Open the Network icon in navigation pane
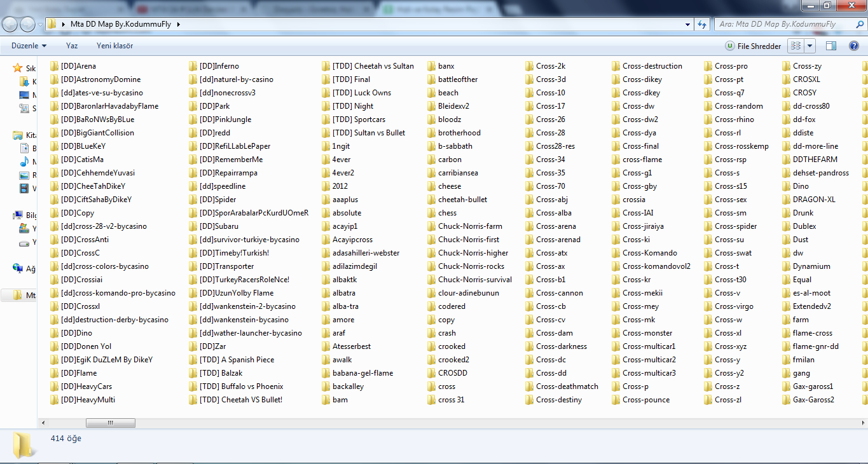 point(18,269)
